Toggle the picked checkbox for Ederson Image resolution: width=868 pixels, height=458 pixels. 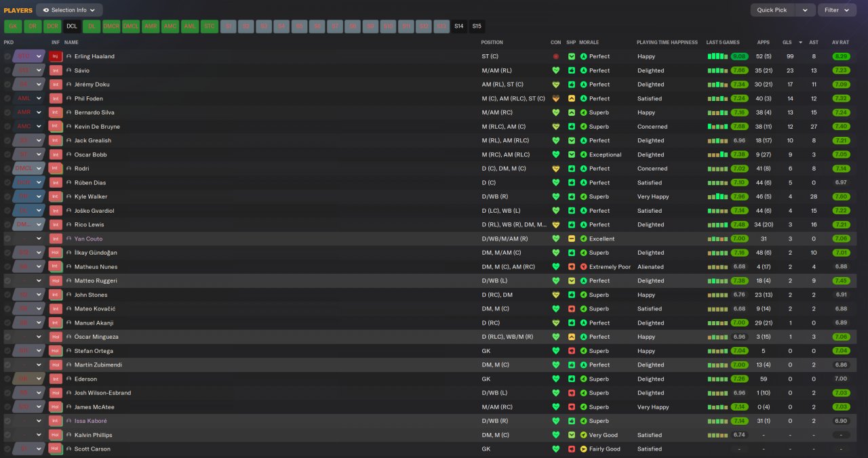point(7,379)
